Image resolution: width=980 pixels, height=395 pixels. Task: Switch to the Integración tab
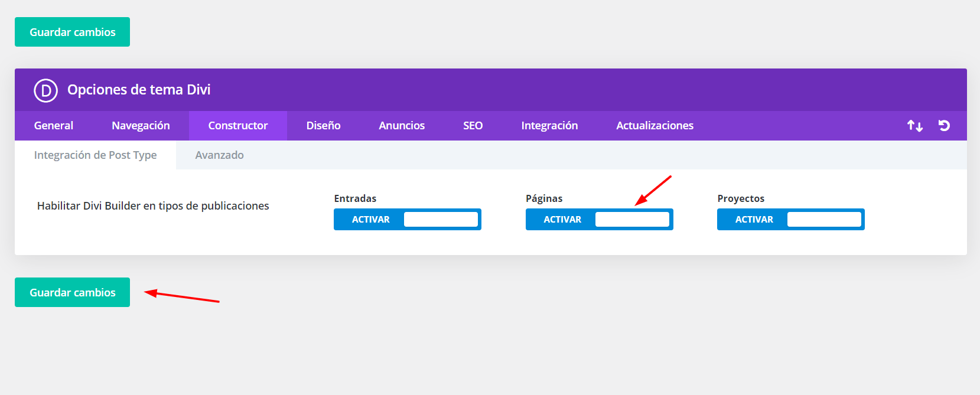pyautogui.click(x=549, y=126)
